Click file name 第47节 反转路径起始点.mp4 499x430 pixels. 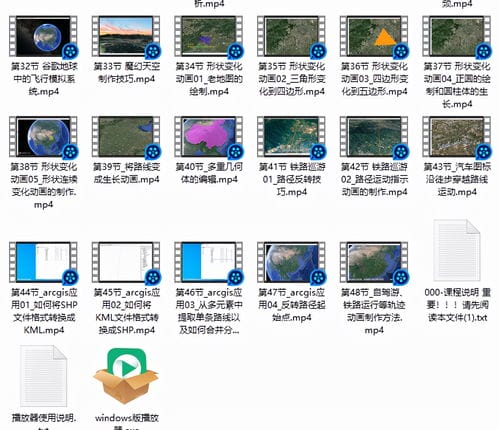[292, 305]
